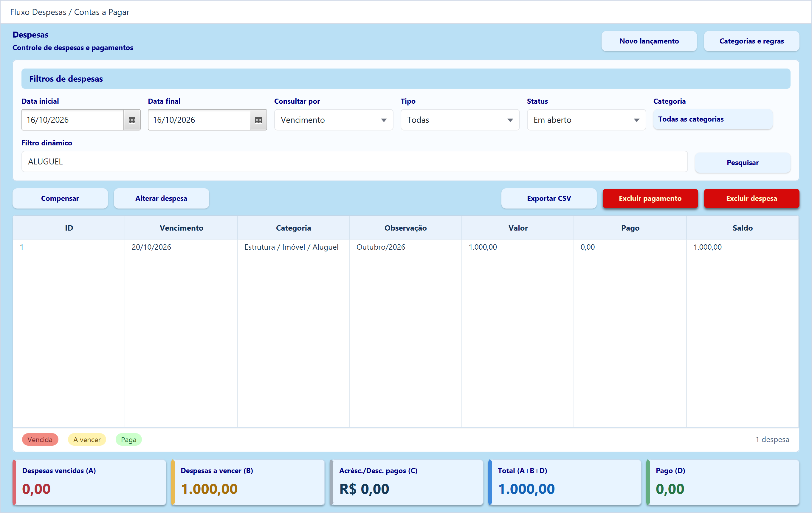
Task: Export the list with Exportar CSV
Action: tap(549, 198)
